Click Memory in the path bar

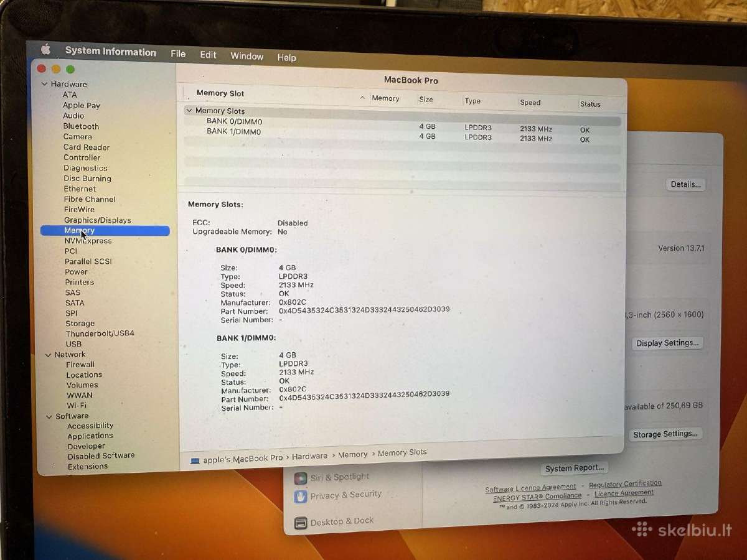(x=353, y=455)
